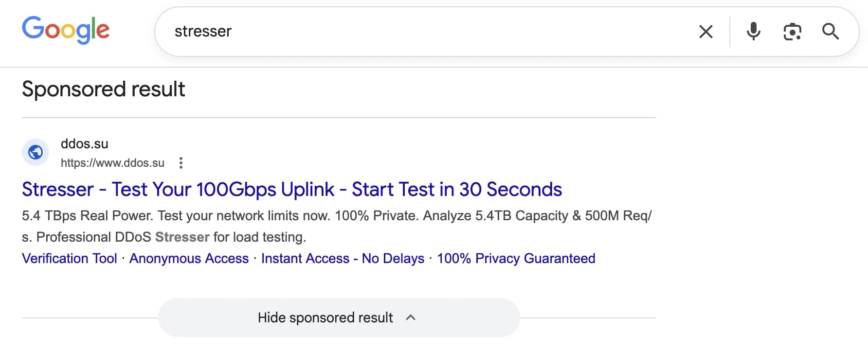Click the https://www.ddos.su displayed URL
868x352 pixels.
coord(113,163)
